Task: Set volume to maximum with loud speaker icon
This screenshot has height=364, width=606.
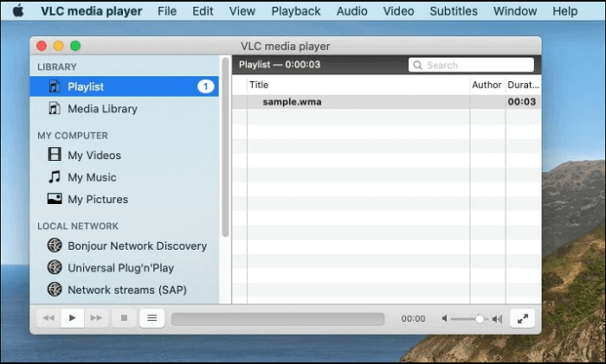Action: 498,319
